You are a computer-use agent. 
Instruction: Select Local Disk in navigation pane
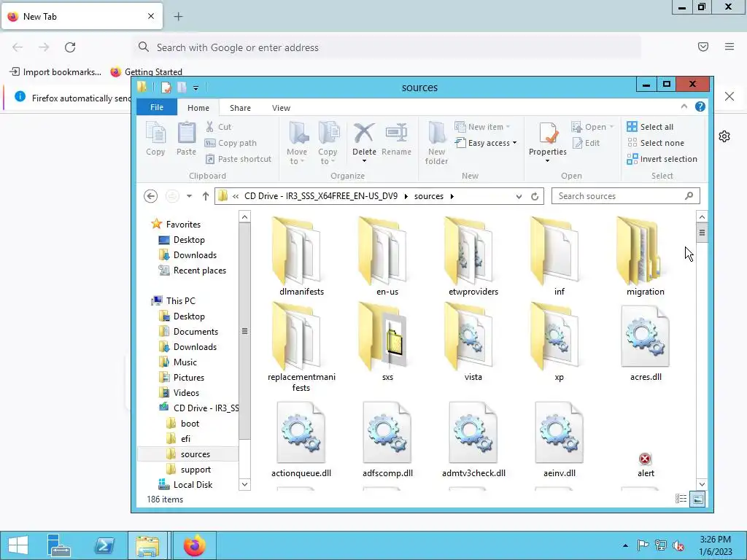click(x=185, y=485)
